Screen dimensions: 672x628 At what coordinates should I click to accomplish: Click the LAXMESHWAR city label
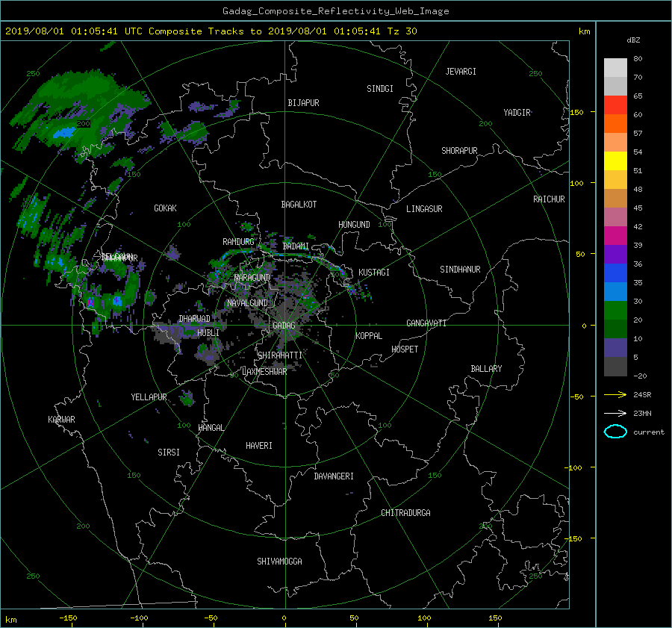[264, 372]
